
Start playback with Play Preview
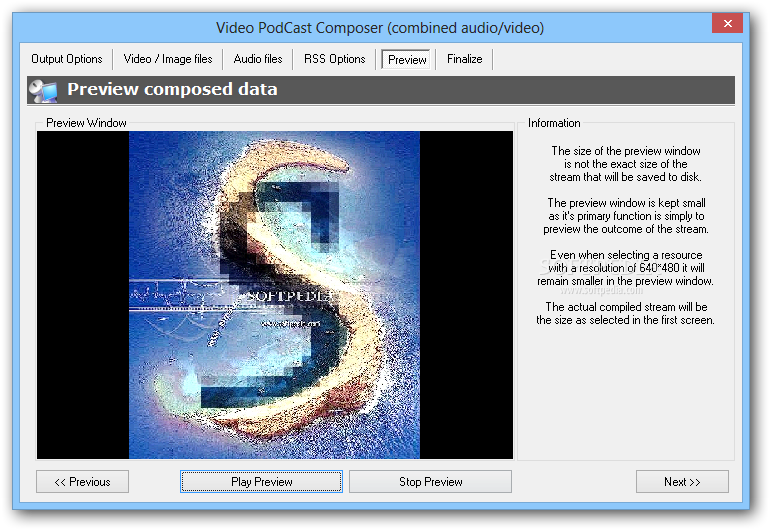[x=261, y=481]
